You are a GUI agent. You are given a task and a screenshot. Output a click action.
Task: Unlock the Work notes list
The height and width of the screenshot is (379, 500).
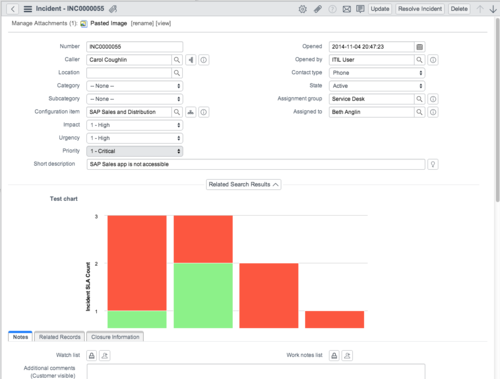[334, 356]
